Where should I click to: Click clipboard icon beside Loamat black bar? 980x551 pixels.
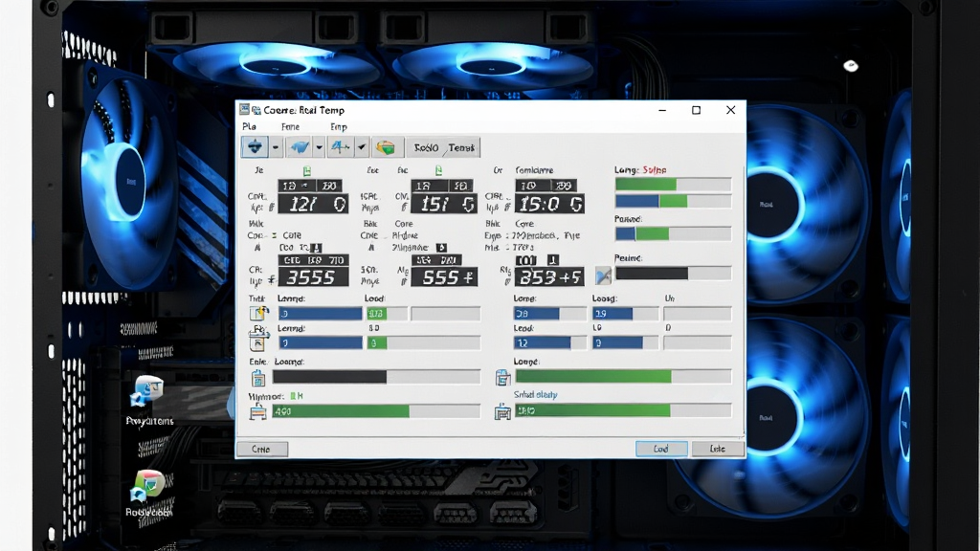[258, 378]
